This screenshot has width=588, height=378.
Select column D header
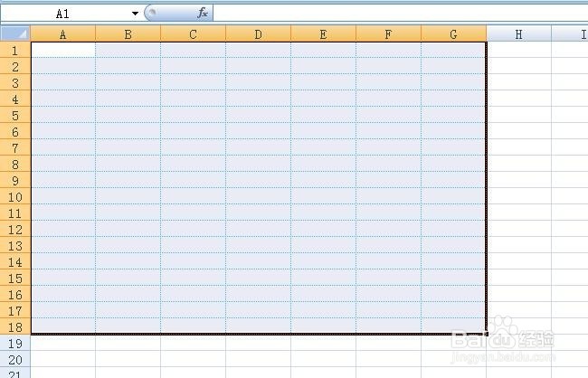(259, 34)
